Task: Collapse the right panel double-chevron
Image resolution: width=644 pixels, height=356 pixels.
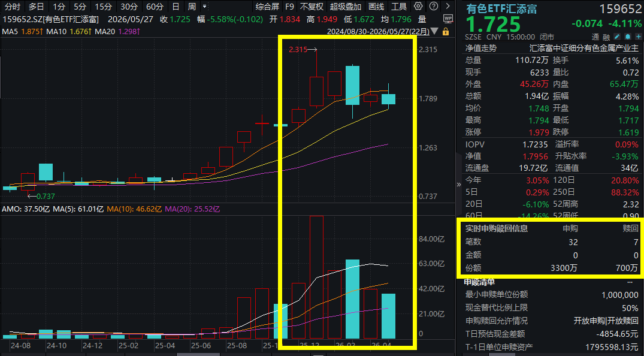Action: (459, 185)
